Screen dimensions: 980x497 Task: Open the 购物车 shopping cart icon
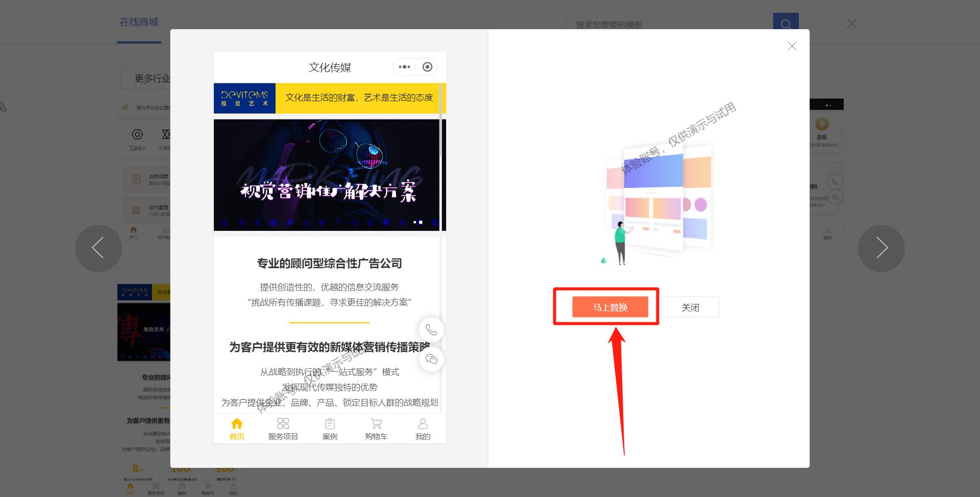pyautogui.click(x=376, y=428)
